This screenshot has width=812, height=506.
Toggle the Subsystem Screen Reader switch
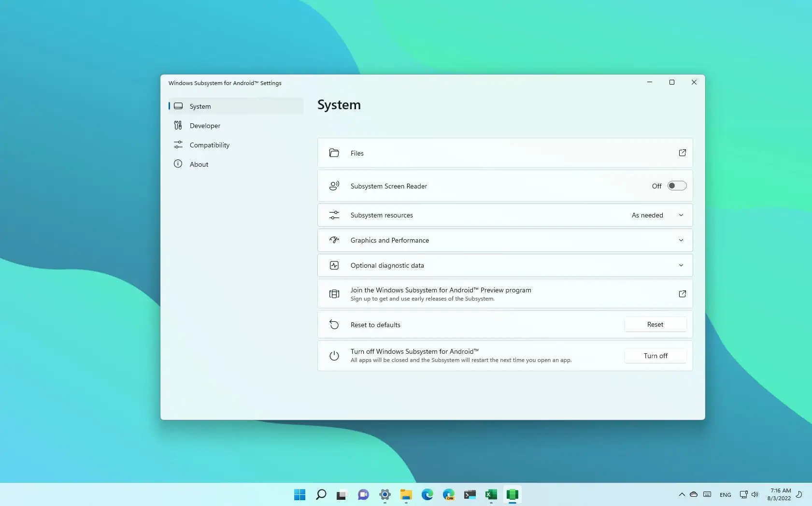[677, 186]
